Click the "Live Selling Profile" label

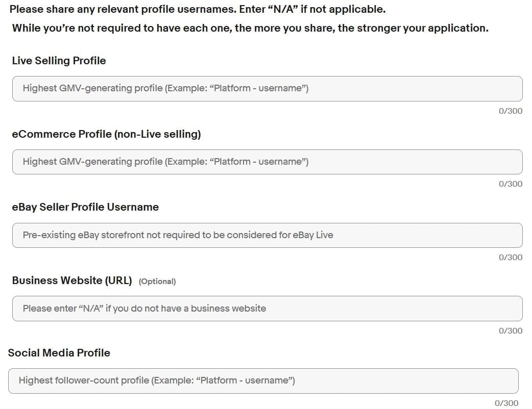click(x=59, y=61)
